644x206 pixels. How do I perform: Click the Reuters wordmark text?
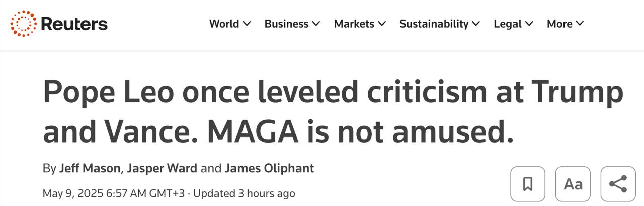point(74,24)
